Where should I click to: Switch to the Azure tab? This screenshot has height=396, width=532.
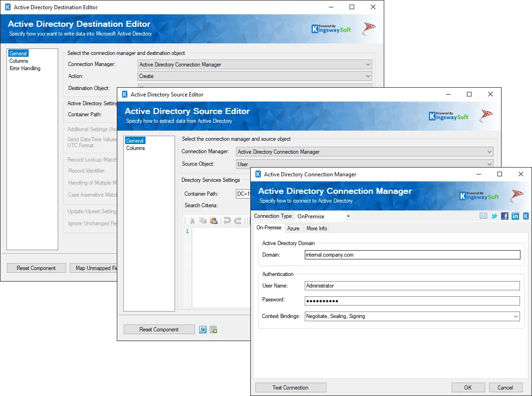(293, 228)
